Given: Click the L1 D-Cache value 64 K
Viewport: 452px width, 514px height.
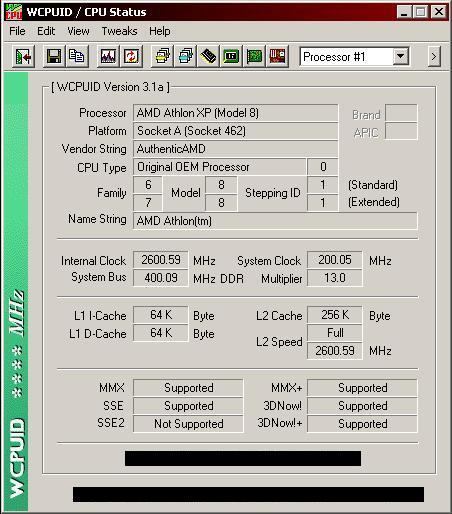Looking at the screenshot, I should click(x=161, y=333).
